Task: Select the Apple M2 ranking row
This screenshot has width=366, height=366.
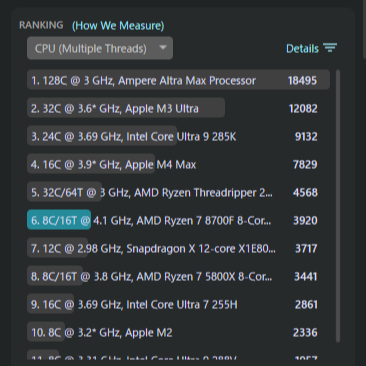Action: coord(178,332)
